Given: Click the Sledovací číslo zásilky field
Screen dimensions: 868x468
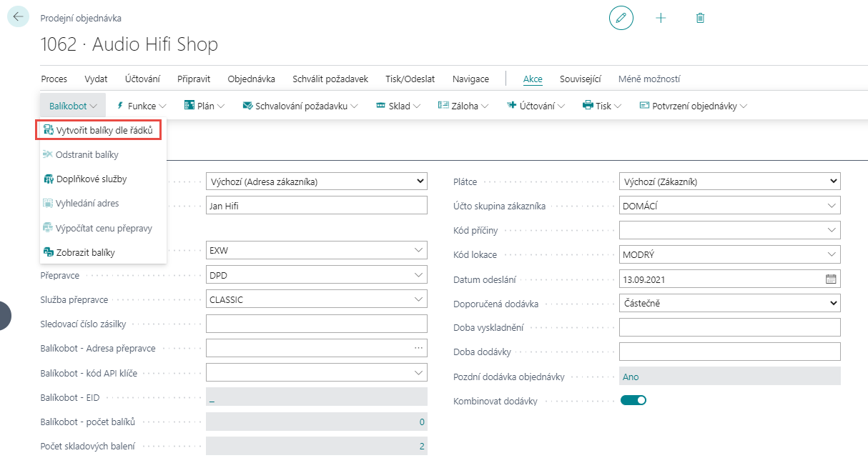Looking at the screenshot, I should click(x=316, y=324).
